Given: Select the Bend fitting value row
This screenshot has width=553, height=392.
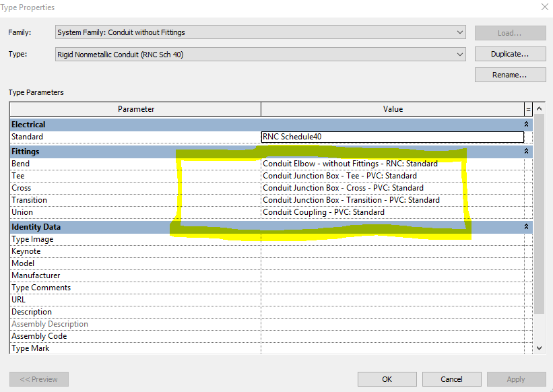Looking at the screenshot, I should coord(393,163).
